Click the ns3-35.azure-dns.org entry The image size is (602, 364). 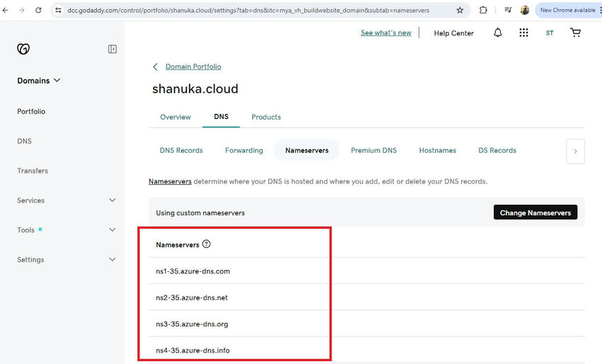[x=192, y=324]
